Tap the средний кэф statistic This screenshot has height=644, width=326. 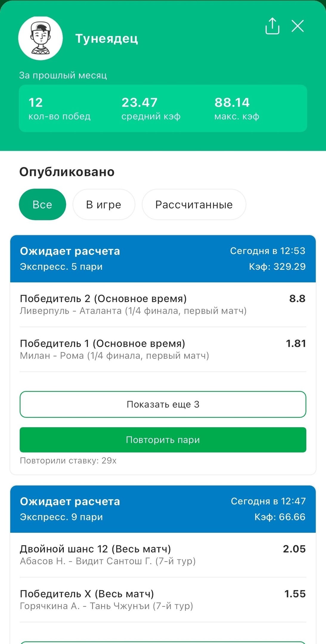pyautogui.click(x=151, y=109)
